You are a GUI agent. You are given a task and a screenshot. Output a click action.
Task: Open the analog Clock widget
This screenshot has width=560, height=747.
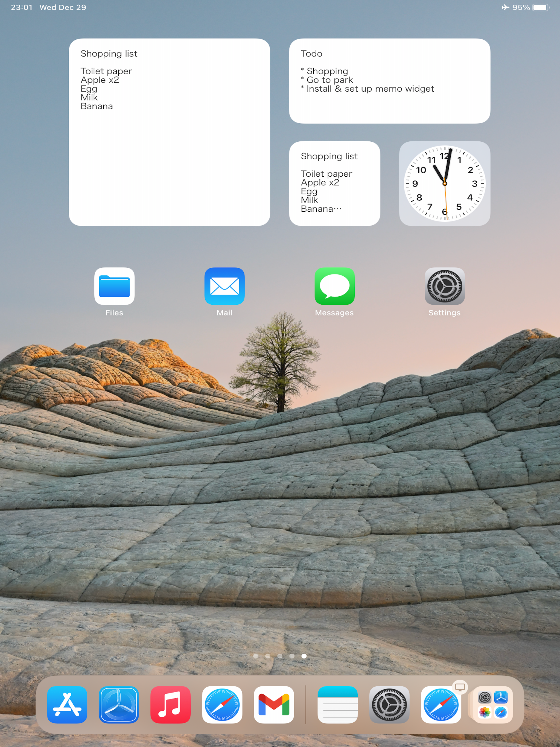[x=445, y=183]
